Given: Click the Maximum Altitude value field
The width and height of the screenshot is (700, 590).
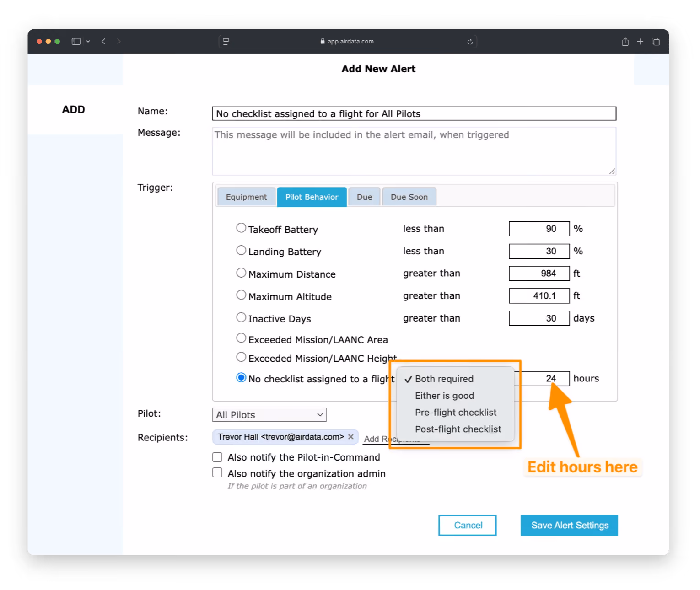Looking at the screenshot, I should (x=539, y=296).
